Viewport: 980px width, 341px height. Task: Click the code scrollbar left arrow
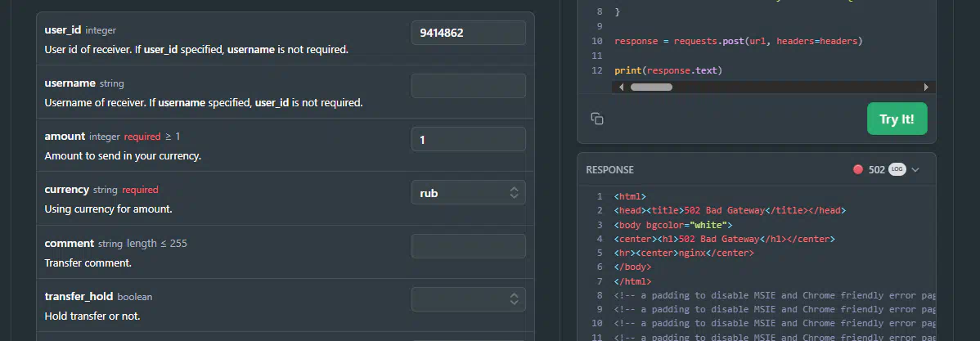click(621, 87)
